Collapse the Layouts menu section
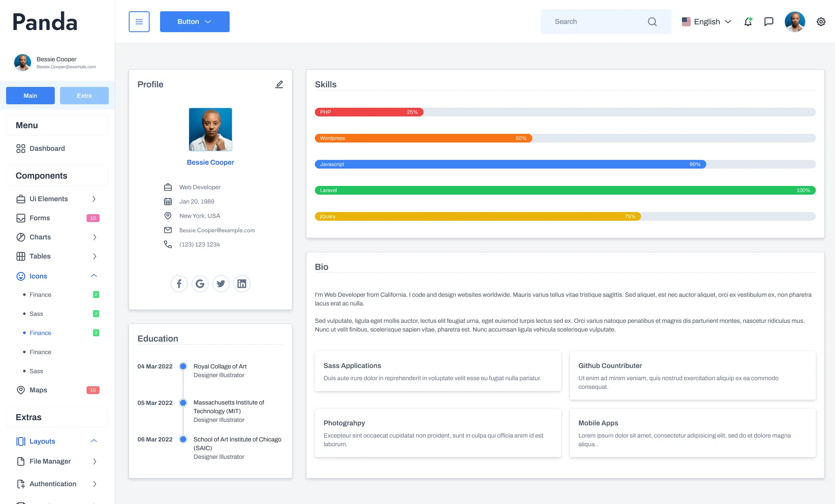Screen dimensions: 835x504 pyautogui.click(x=94, y=441)
